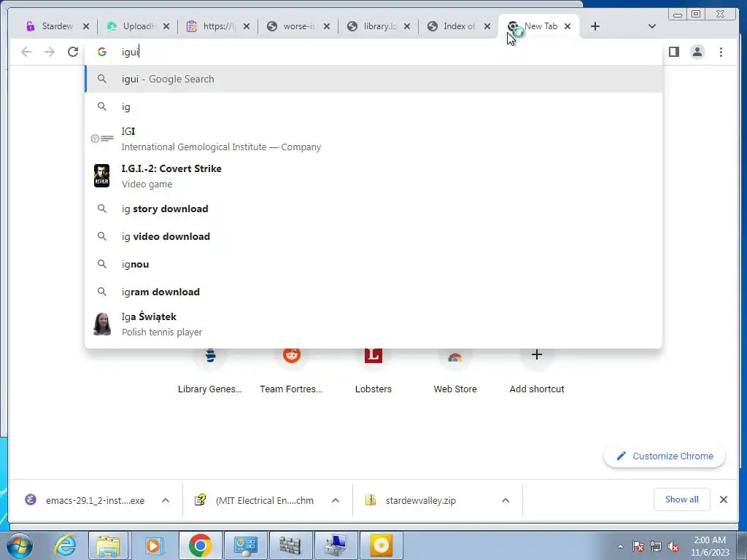
Task: Open Chrome's three-dot menu
Action: tap(721, 52)
